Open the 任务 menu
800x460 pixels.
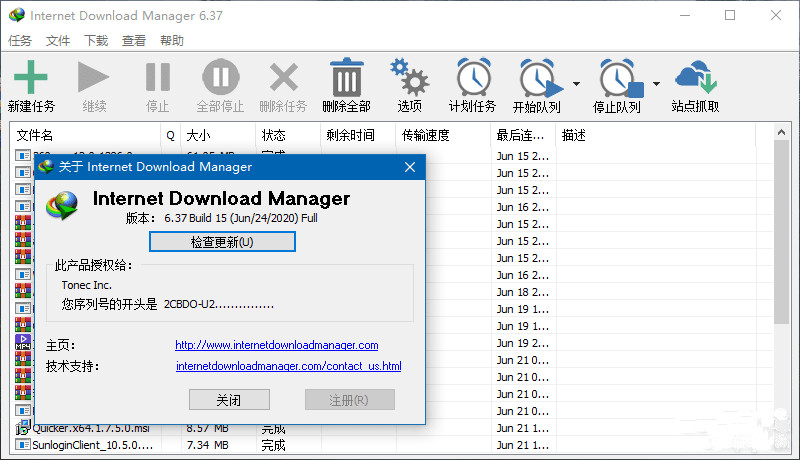(20, 40)
